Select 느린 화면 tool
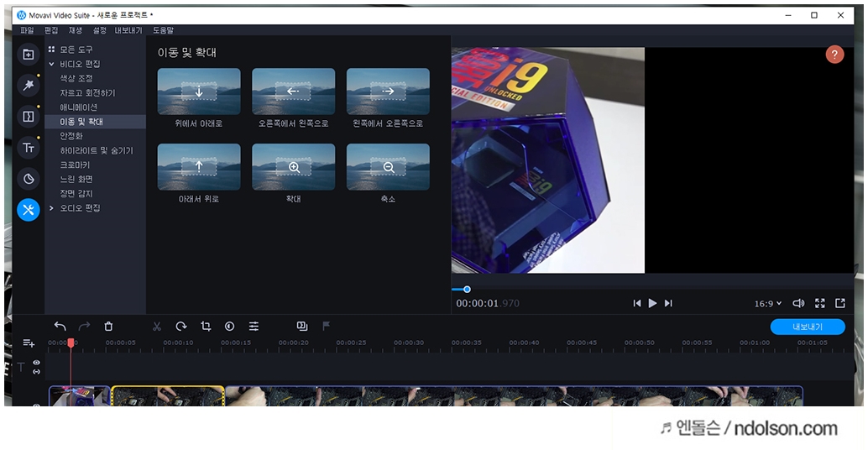 coord(76,180)
